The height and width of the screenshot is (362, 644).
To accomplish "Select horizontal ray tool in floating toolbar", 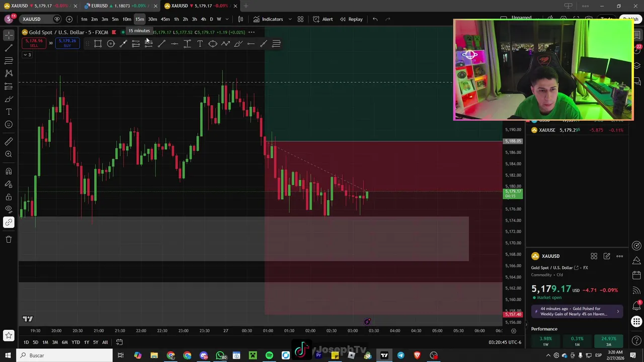I will tap(251, 44).
